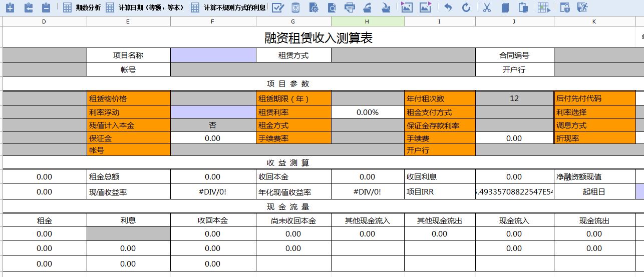The width and height of the screenshot is (644, 277).
Task: Click the 残值计入本金 value 否
Action: [x=213, y=125]
